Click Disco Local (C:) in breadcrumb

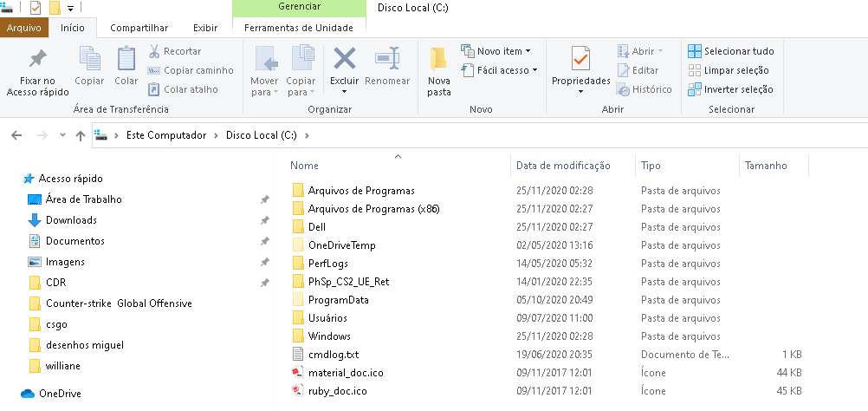coord(262,136)
